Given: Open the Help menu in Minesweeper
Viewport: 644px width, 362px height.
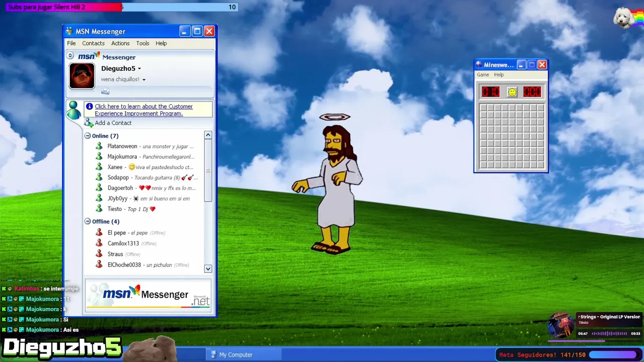Looking at the screenshot, I should [x=499, y=75].
